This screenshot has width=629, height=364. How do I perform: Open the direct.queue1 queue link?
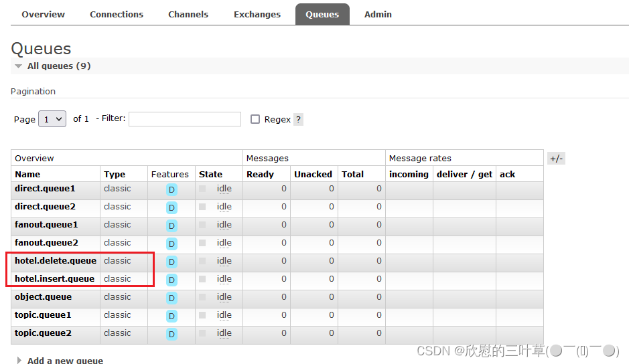pos(45,189)
